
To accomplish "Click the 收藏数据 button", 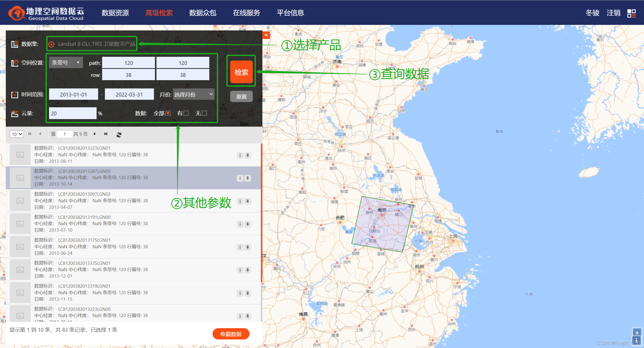I will [231, 334].
